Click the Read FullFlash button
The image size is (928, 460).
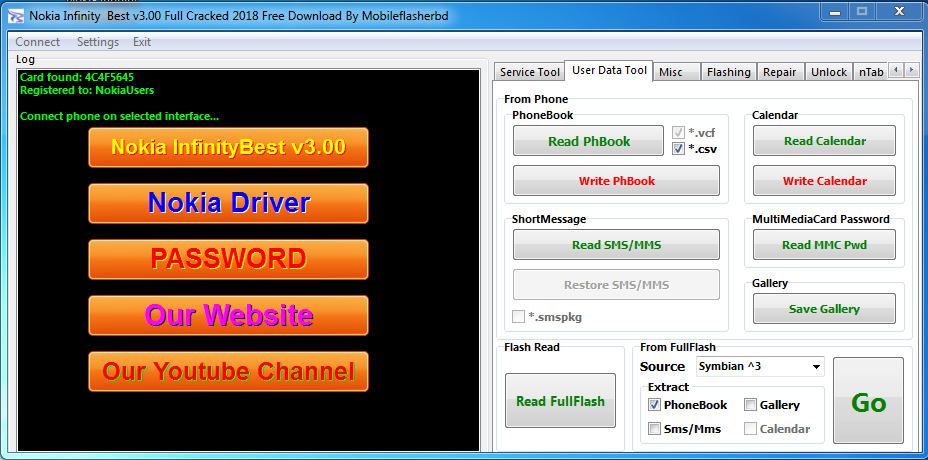tap(560, 401)
